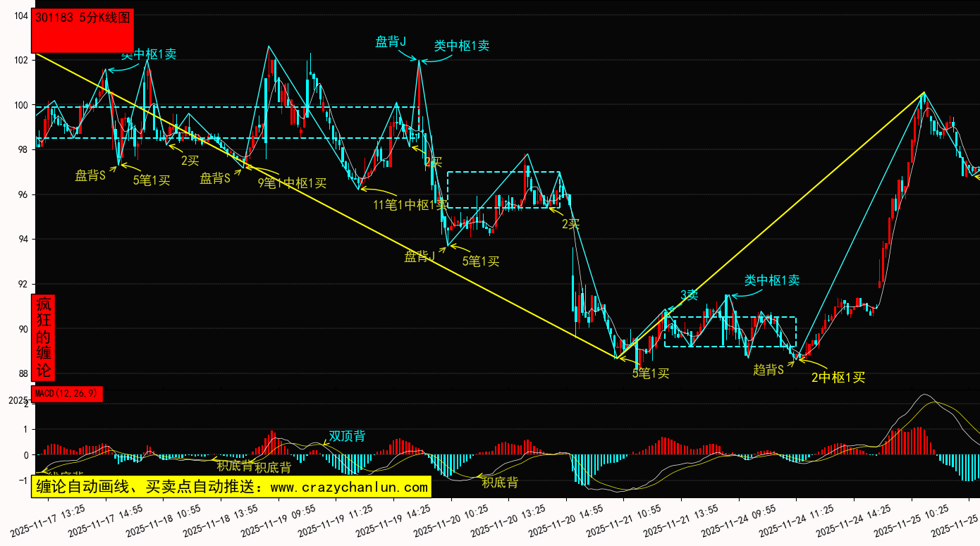Viewport: 980px width, 546px height.
Task: Select the vertical 疯狂的缠论 watermark box
Action: tap(44, 337)
